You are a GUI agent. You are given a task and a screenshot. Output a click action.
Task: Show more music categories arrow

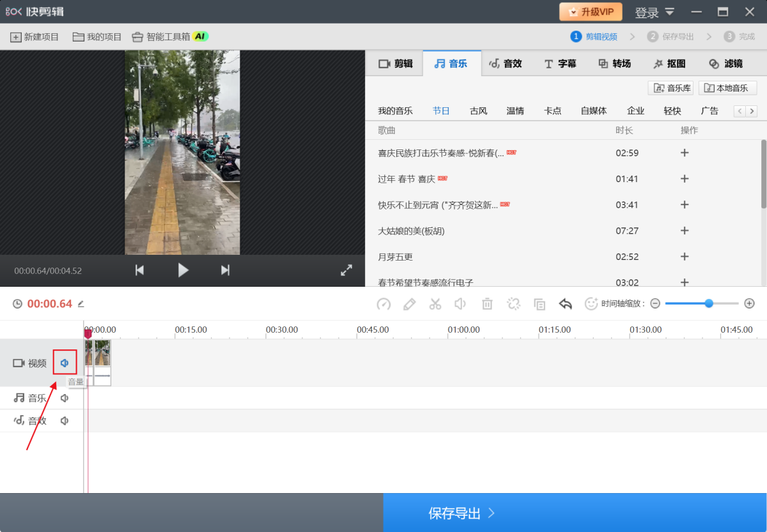pos(752,111)
